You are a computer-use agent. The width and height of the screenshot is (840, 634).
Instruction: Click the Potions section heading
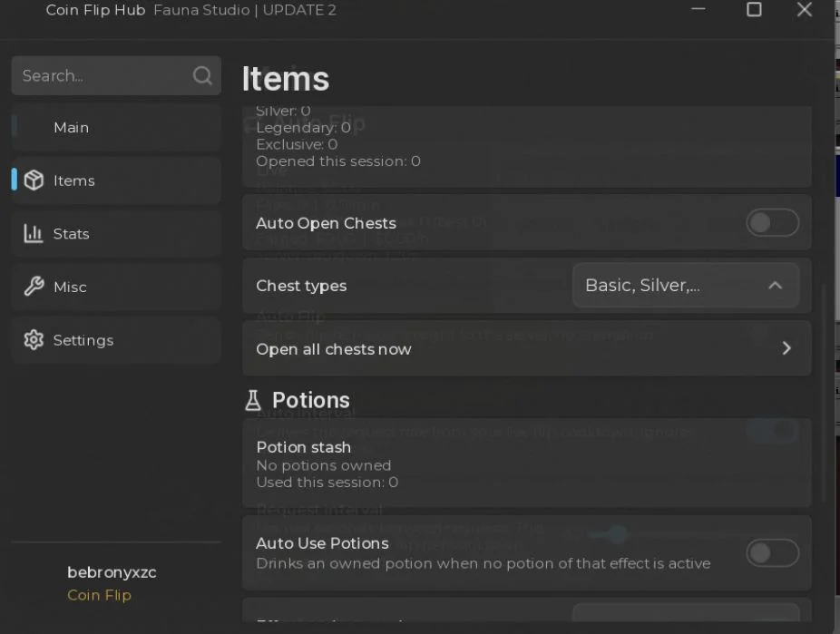tap(311, 401)
